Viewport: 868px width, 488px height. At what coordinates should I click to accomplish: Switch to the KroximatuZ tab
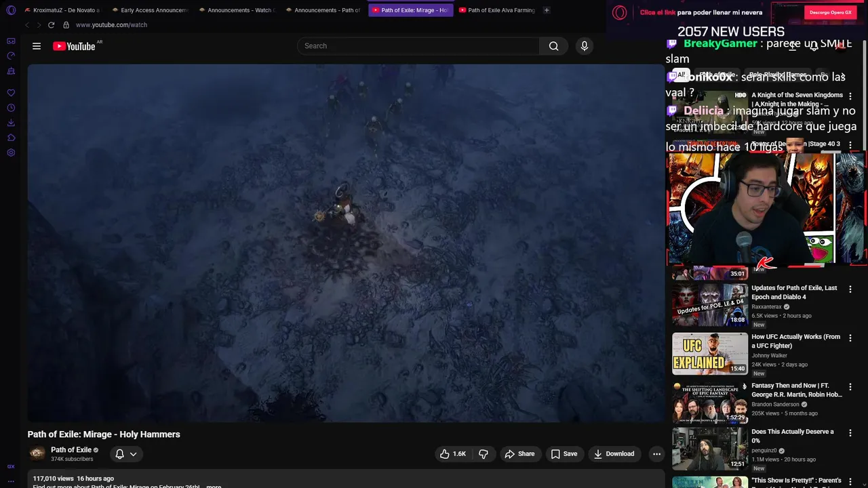tap(62, 10)
